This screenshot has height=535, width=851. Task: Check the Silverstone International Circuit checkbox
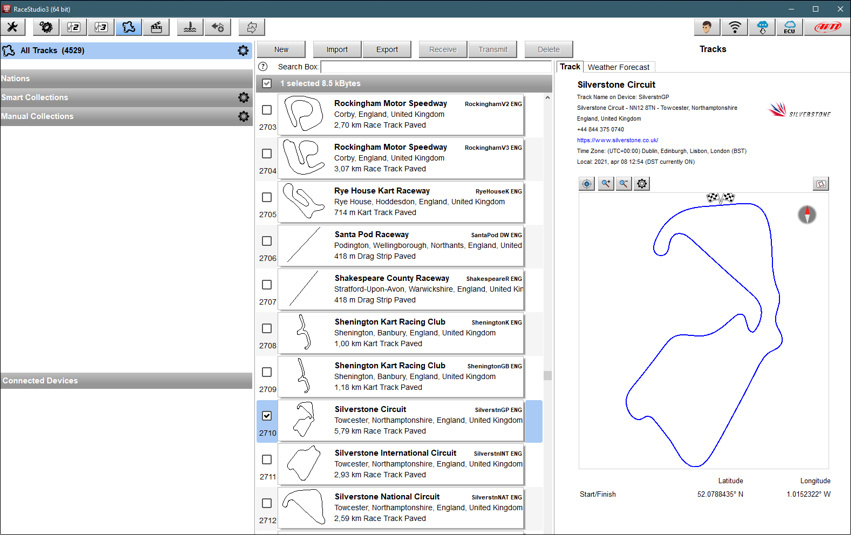(267, 460)
